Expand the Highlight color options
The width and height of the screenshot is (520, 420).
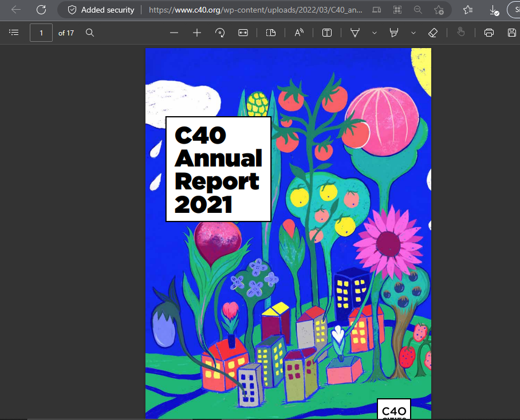click(x=413, y=33)
